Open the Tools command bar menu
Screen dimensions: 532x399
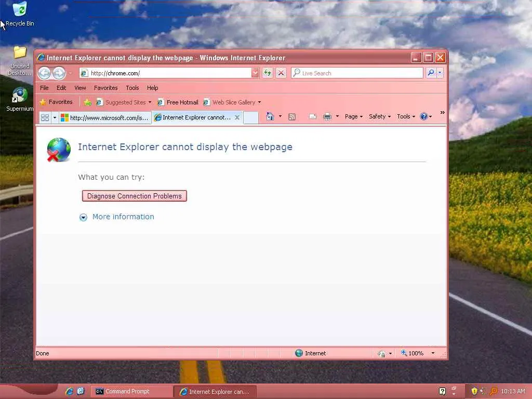click(x=406, y=116)
